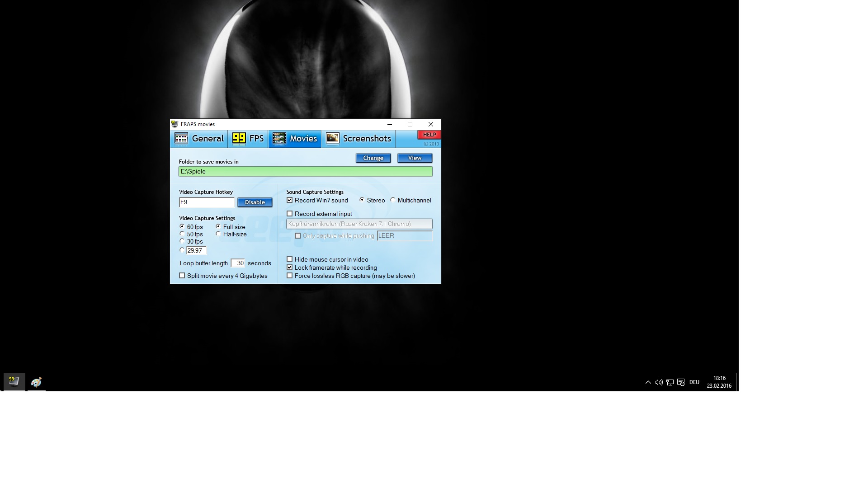The width and height of the screenshot is (868, 488).
Task: Click the action center notification icon
Action: click(x=681, y=382)
